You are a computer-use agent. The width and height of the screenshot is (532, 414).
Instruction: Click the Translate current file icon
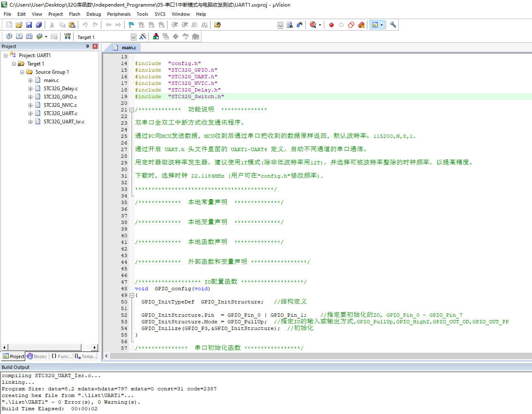pyautogui.click(x=9, y=36)
